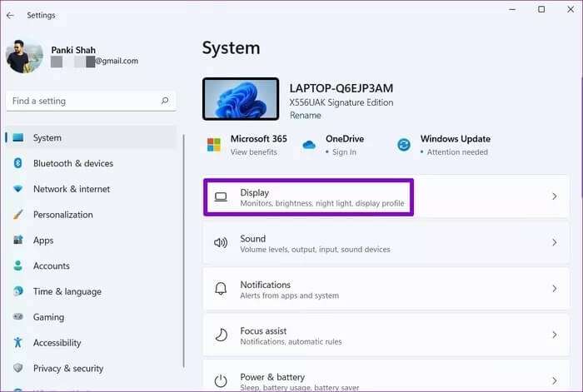Select System in the sidebar
583x392 pixels.
tap(91, 137)
